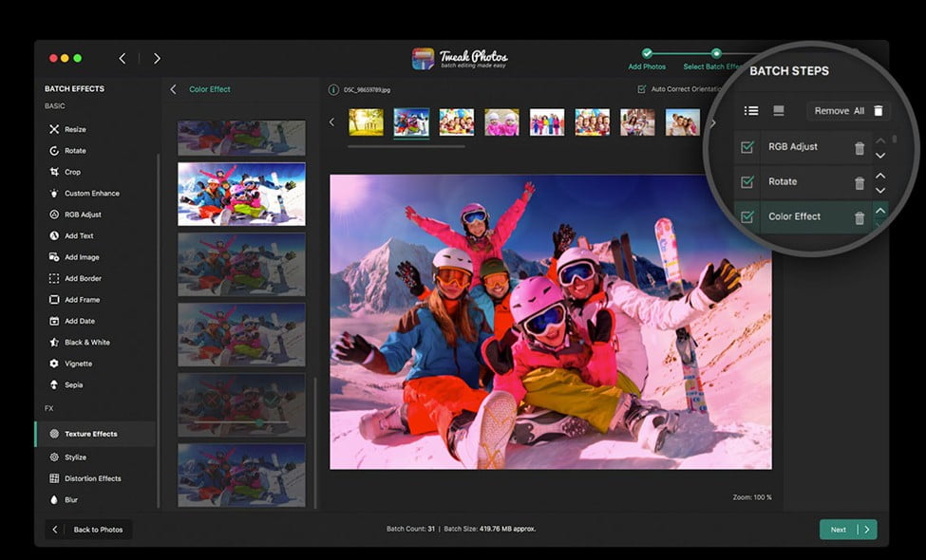Open the Crop tool icon
926x560 pixels.
54,172
